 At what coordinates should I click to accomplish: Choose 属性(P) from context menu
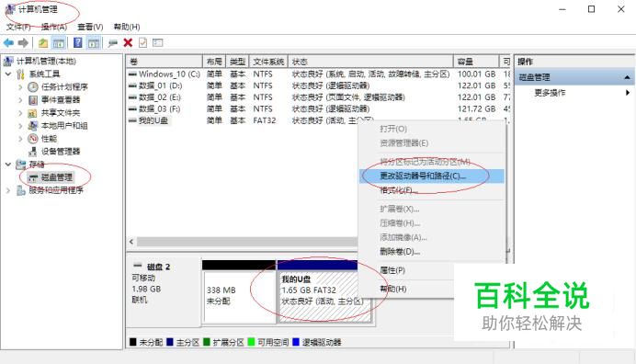(x=432, y=270)
